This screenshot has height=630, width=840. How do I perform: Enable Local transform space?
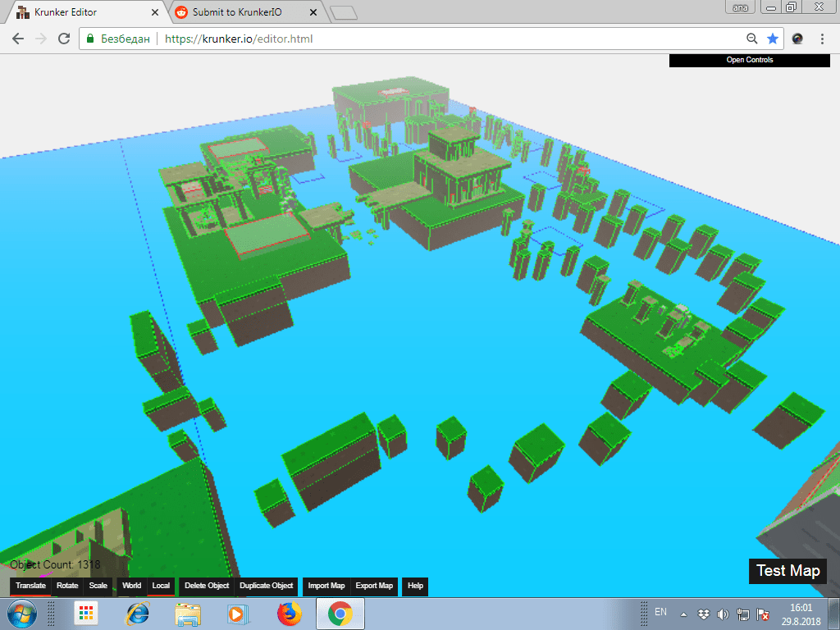pos(161,586)
